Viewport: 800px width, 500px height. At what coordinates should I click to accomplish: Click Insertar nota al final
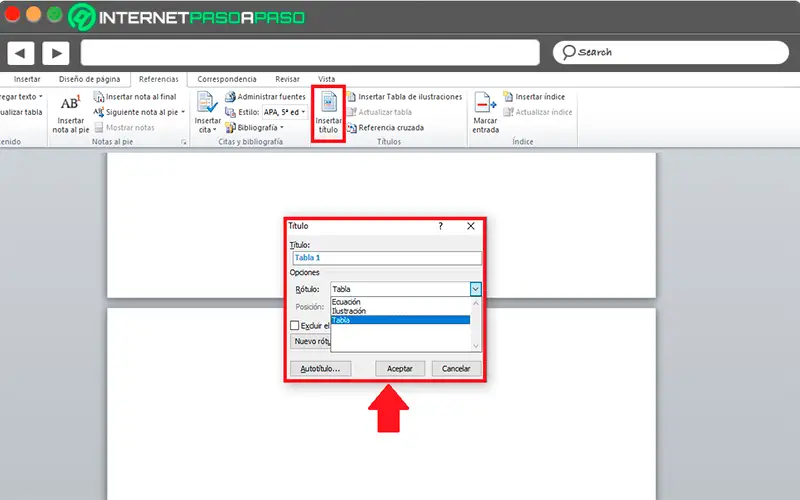[135, 96]
